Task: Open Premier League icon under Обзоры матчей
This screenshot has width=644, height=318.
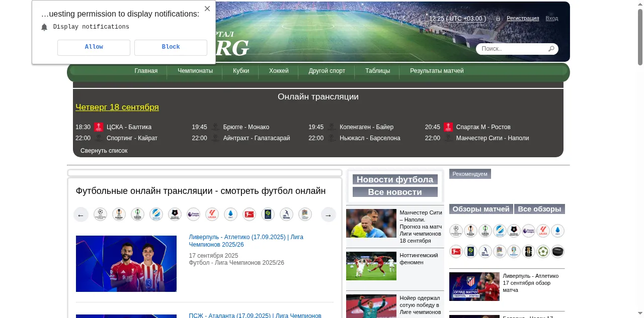Action: [x=528, y=231]
